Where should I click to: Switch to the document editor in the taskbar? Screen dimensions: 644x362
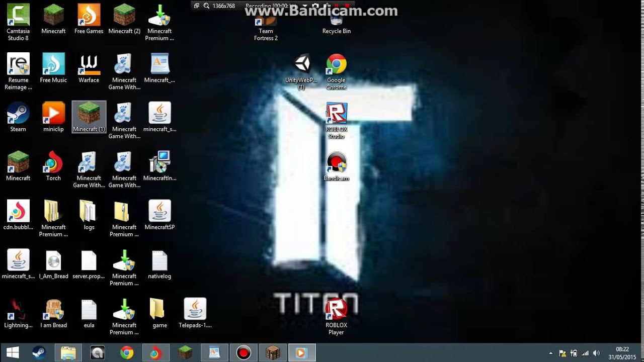(214, 353)
